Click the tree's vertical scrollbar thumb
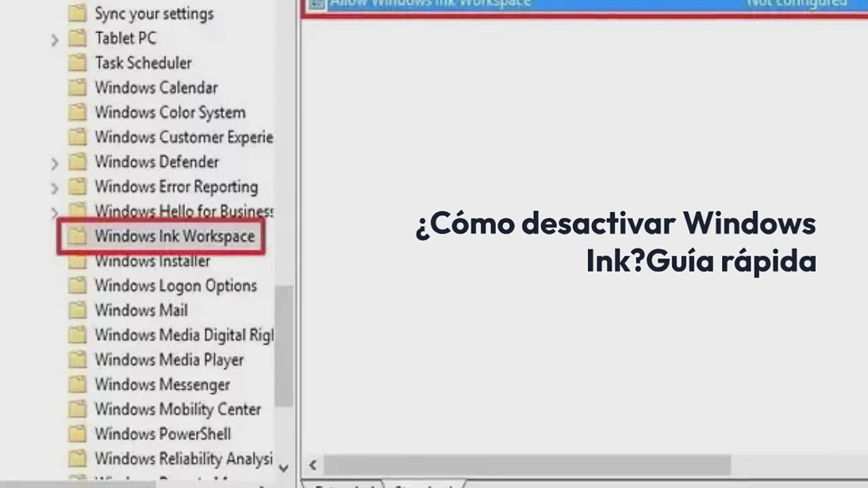The height and width of the screenshot is (488, 868). [284, 346]
